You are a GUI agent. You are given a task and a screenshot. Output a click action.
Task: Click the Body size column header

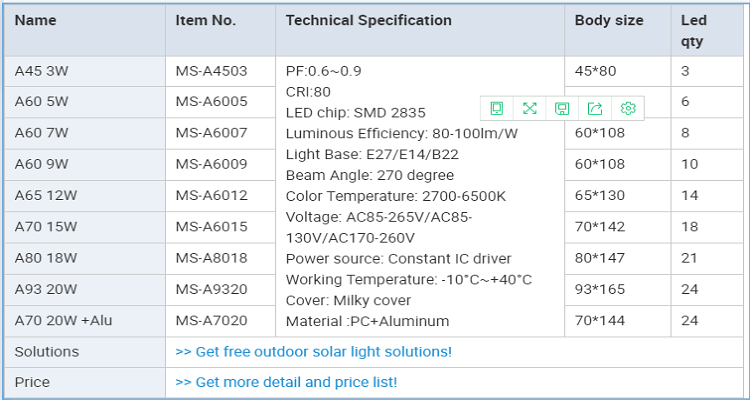[x=609, y=21]
